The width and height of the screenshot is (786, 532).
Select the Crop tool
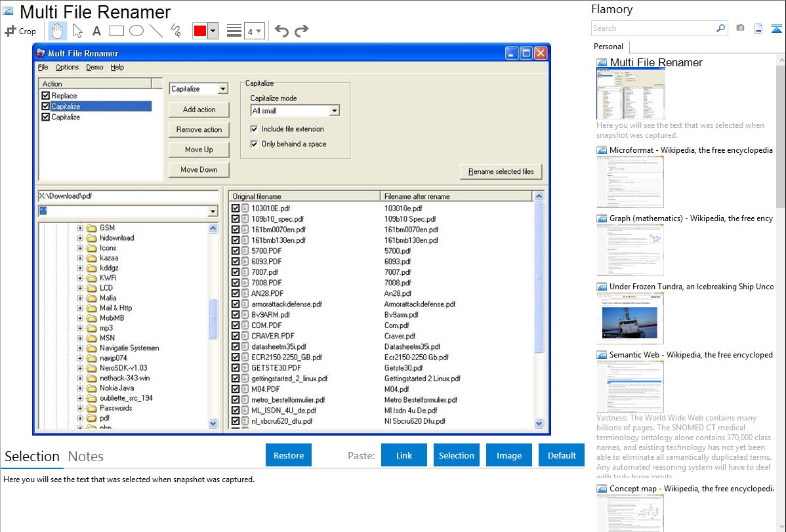coord(20,31)
